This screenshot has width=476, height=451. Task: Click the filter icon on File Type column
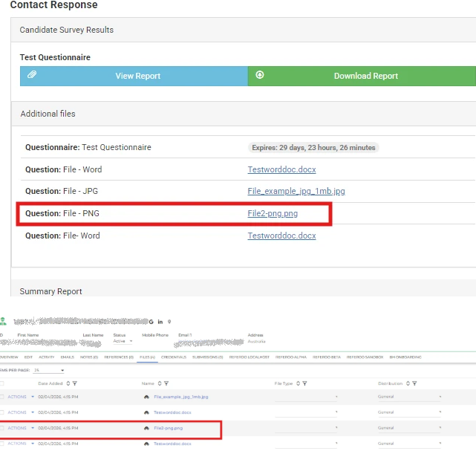click(304, 383)
